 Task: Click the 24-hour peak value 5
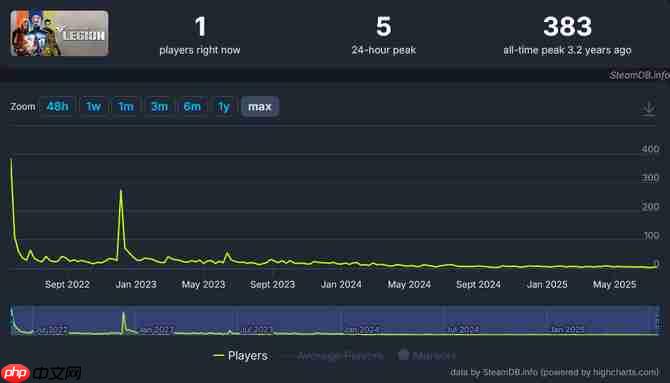coord(383,27)
